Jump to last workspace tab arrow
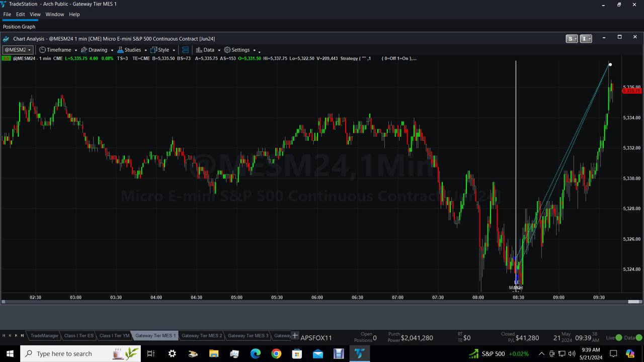 (x=22, y=336)
